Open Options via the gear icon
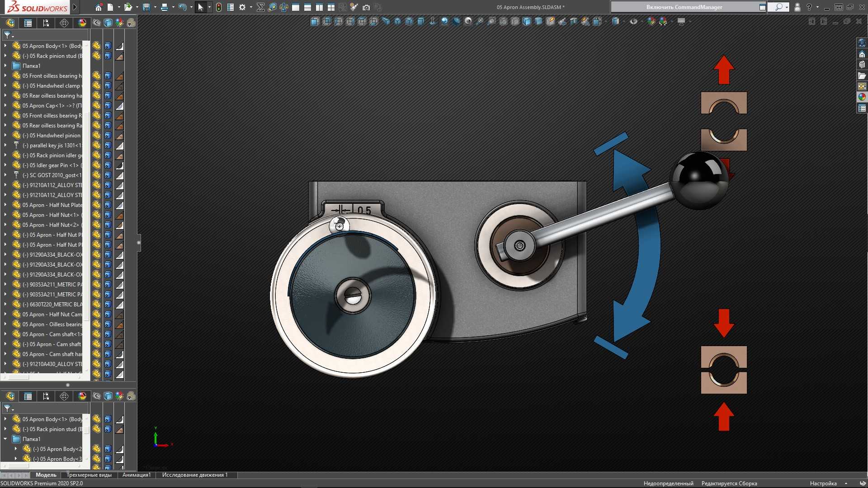The image size is (868, 488). tap(242, 7)
